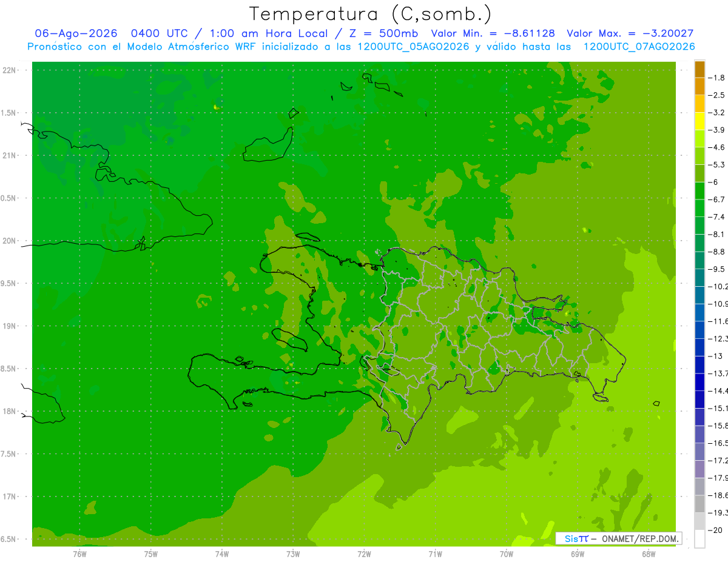728x562 pixels.
Task: Click the '74W' longitude label
Action: click(222, 554)
